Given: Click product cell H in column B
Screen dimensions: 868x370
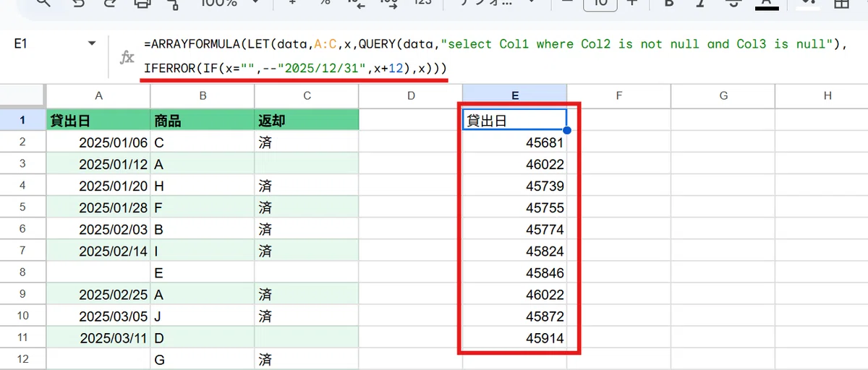Looking at the screenshot, I should [x=203, y=186].
